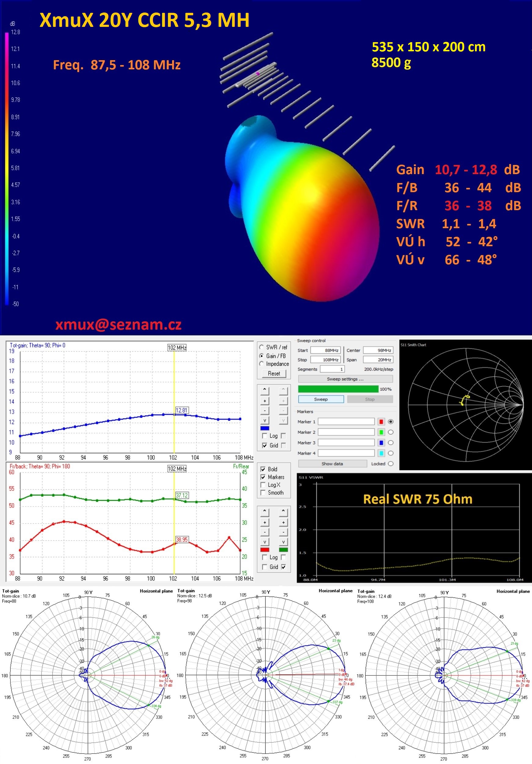Click the v button above the red swatch

[x=265, y=542]
